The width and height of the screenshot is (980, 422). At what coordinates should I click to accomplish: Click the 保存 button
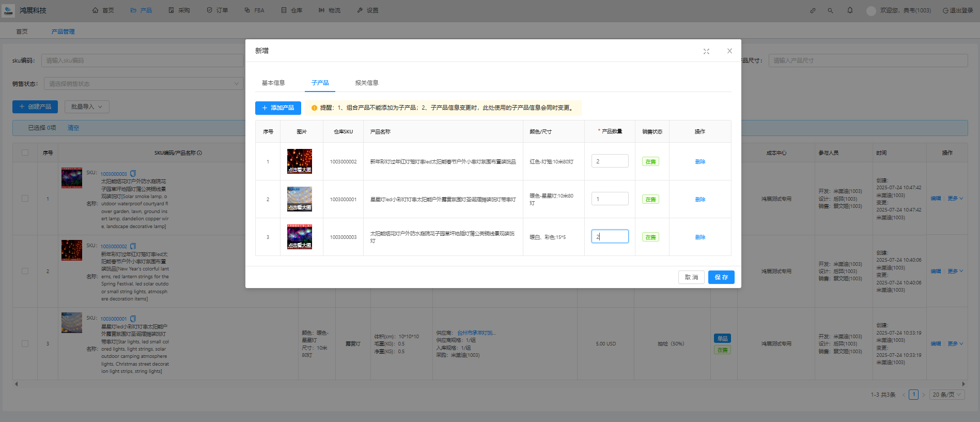click(x=721, y=277)
